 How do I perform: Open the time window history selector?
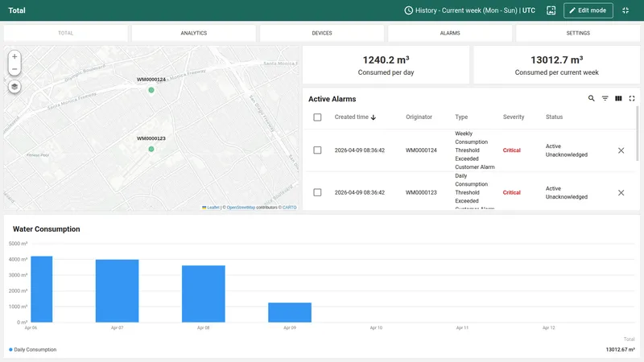469,10
